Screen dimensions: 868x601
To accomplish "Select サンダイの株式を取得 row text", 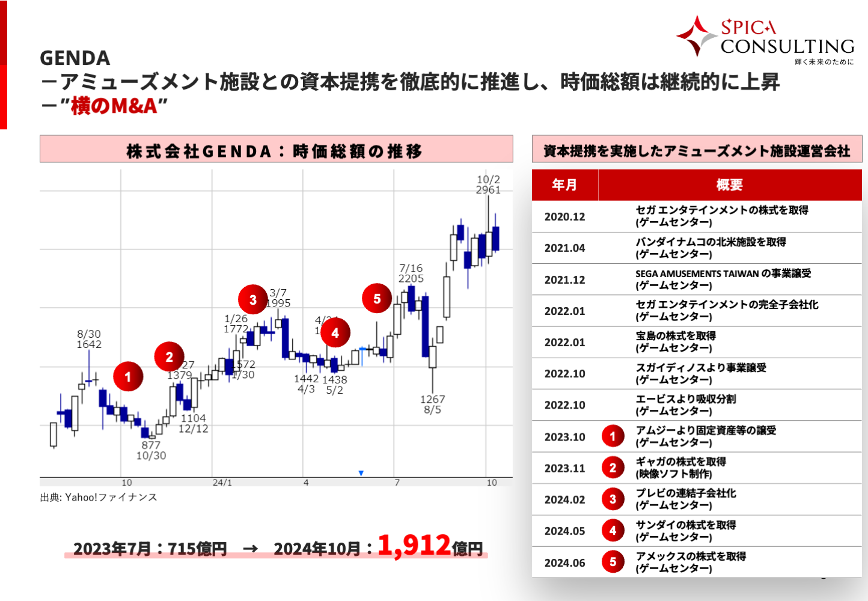I will 686,525.
